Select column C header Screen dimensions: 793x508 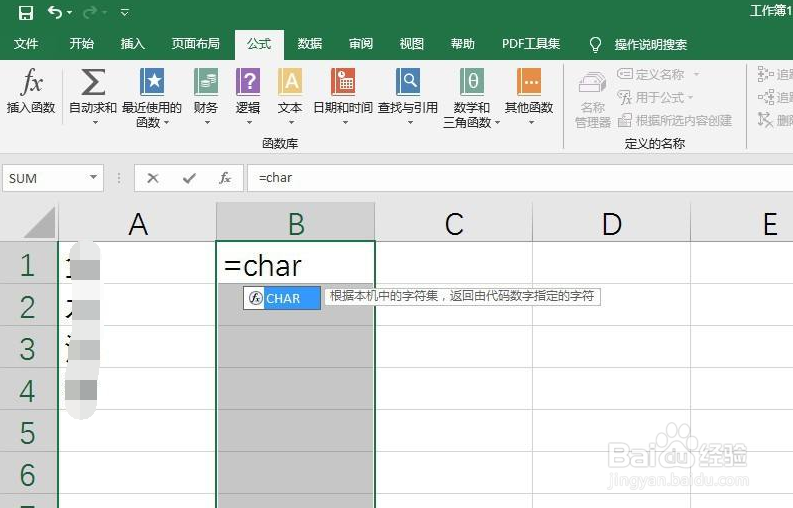coord(454,223)
